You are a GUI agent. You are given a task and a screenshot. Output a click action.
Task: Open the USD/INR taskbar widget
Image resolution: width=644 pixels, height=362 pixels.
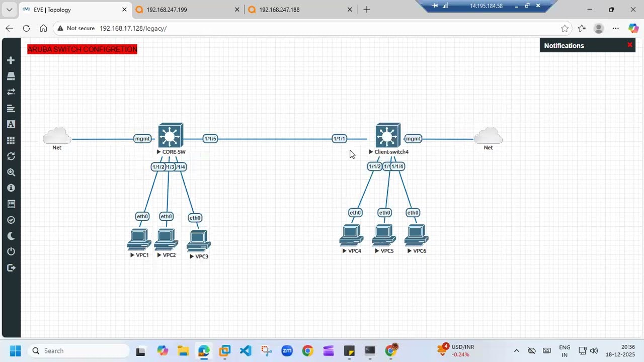tap(456, 350)
